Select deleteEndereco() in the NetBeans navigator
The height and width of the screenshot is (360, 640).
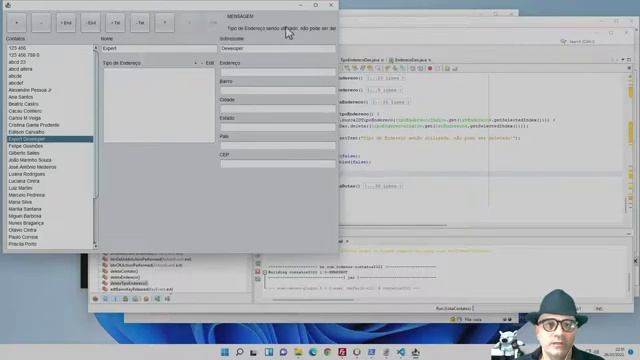(124, 277)
